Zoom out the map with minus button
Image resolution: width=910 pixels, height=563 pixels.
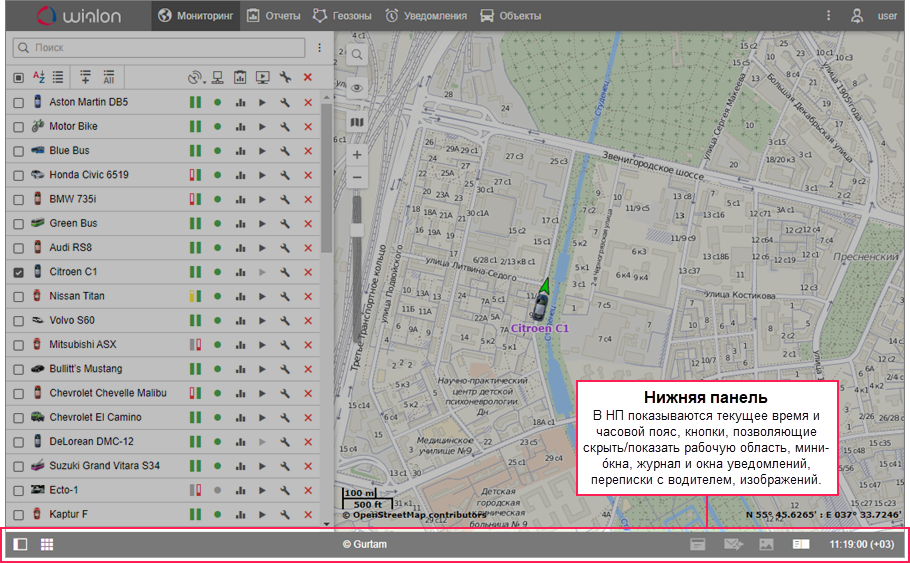tap(357, 178)
